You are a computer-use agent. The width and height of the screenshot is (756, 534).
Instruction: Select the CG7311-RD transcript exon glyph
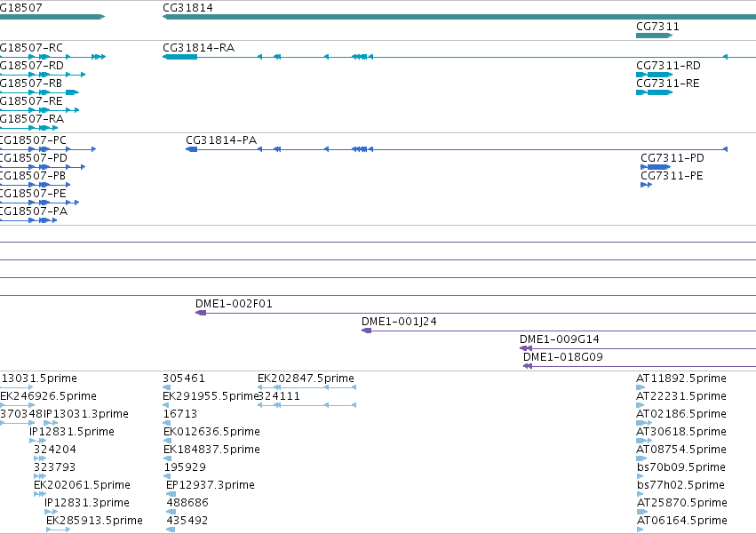pyautogui.click(x=654, y=75)
